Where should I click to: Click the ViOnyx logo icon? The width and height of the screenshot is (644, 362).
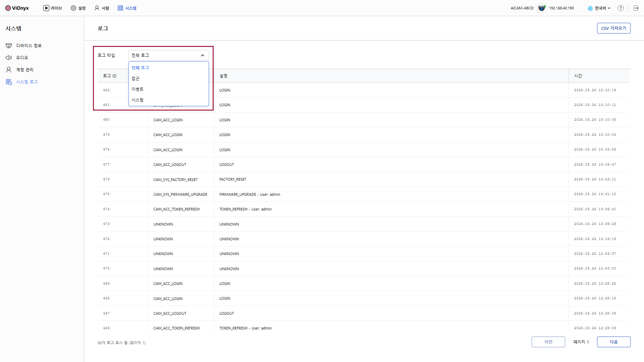coord(8,8)
